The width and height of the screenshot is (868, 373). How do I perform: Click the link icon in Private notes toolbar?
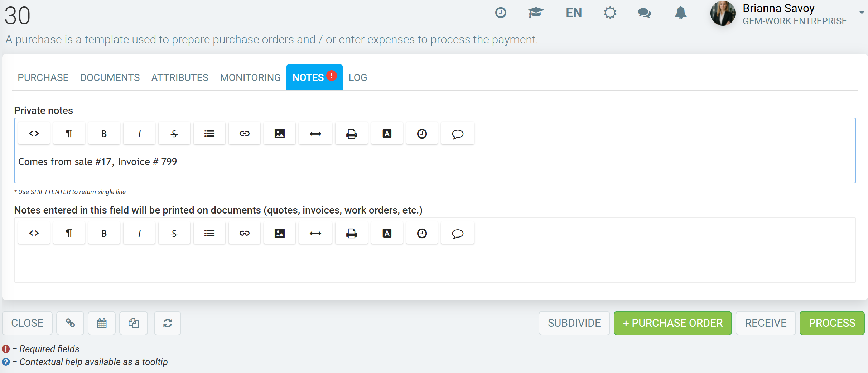coord(244,134)
